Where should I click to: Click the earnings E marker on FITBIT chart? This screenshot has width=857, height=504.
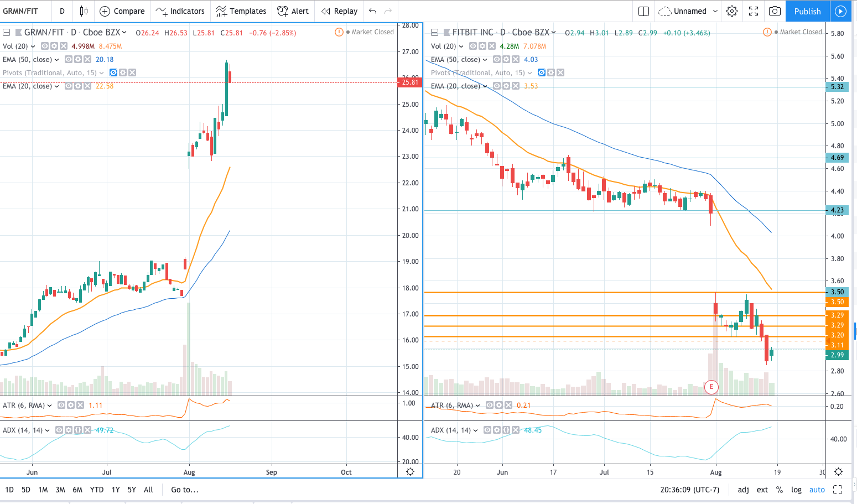point(711,387)
